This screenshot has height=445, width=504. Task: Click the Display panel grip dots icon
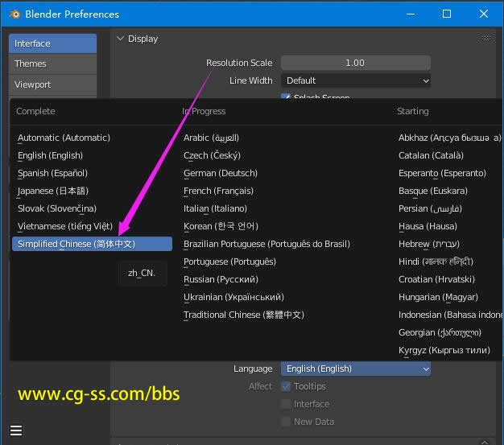pyautogui.click(x=486, y=39)
